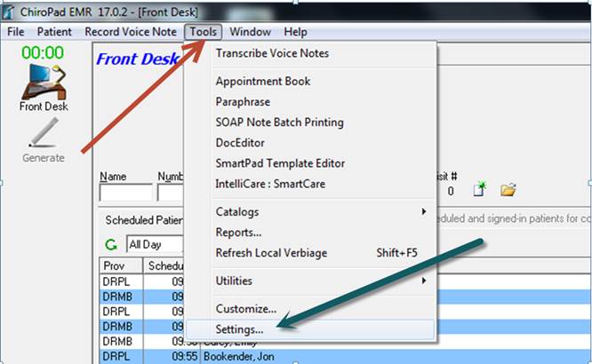The height and width of the screenshot is (364, 592).
Task: Click the new document icon
Action: [479, 188]
